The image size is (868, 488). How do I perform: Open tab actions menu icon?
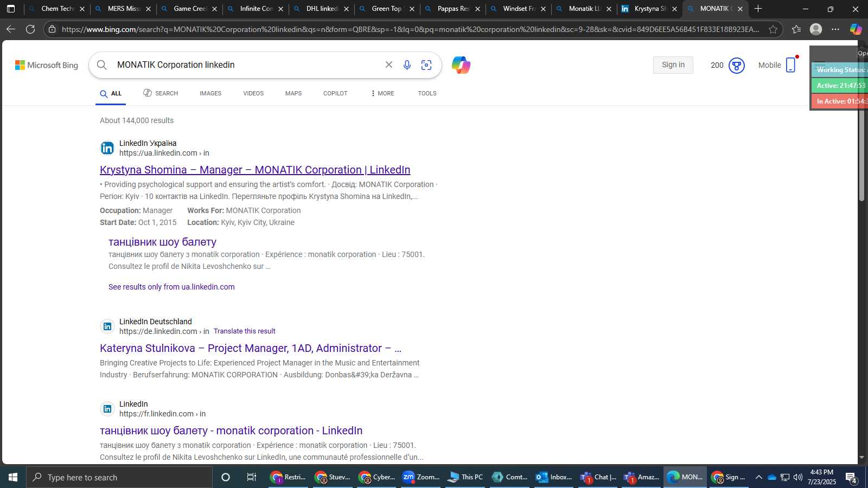pos(11,9)
